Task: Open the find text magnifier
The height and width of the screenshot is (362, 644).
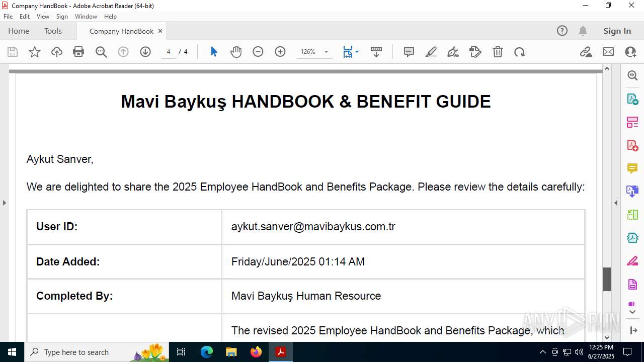Action: [x=101, y=52]
